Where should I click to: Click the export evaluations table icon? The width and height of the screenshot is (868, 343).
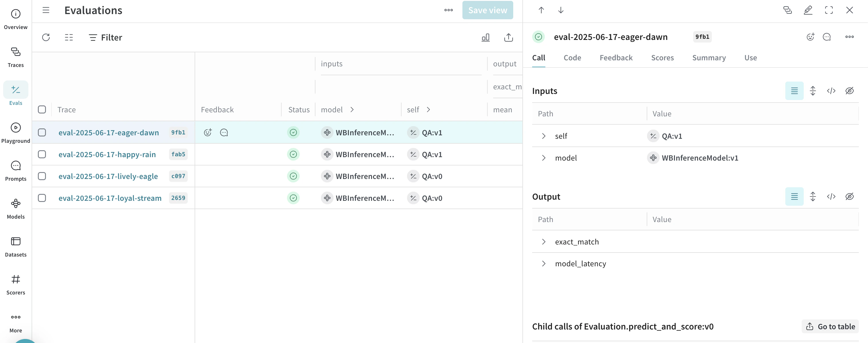pyautogui.click(x=508, y=37)
